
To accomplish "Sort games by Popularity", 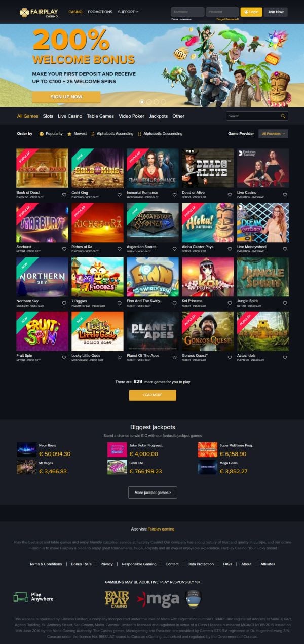I will click(x=51, y=134).
